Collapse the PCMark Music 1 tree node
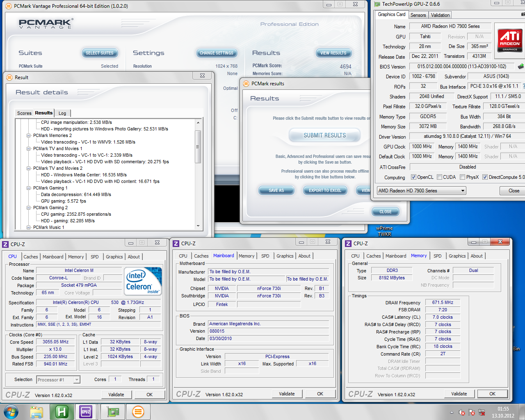The width and height of the screenshot is (525, 420). point(29,227)
